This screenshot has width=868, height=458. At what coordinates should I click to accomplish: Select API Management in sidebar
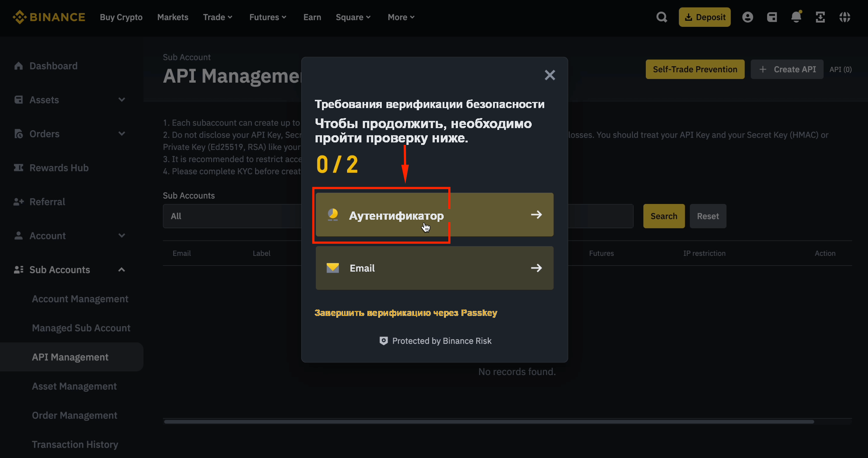[72, 357]
